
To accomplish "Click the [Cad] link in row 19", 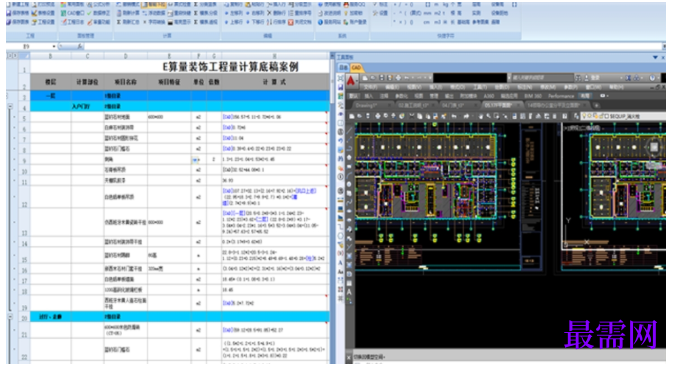I will 227,303.
